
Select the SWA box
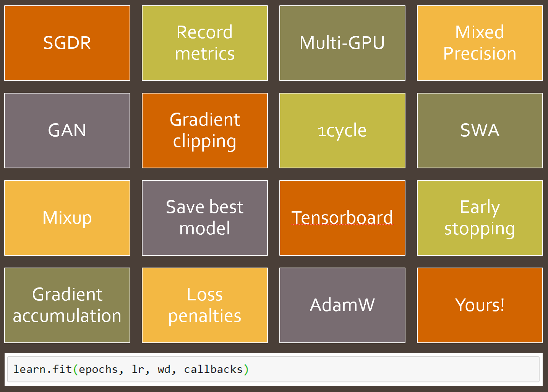(480, 131)
